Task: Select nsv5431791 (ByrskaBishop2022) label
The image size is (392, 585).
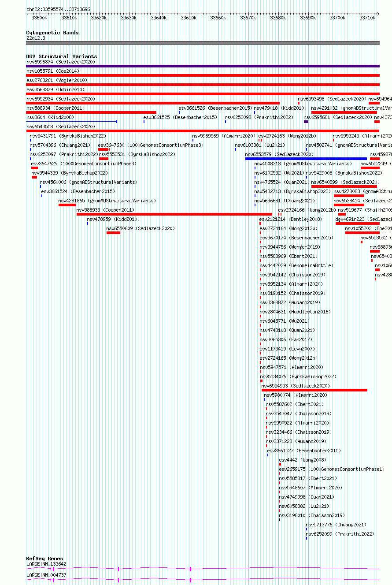Action: tap(68, 136)
